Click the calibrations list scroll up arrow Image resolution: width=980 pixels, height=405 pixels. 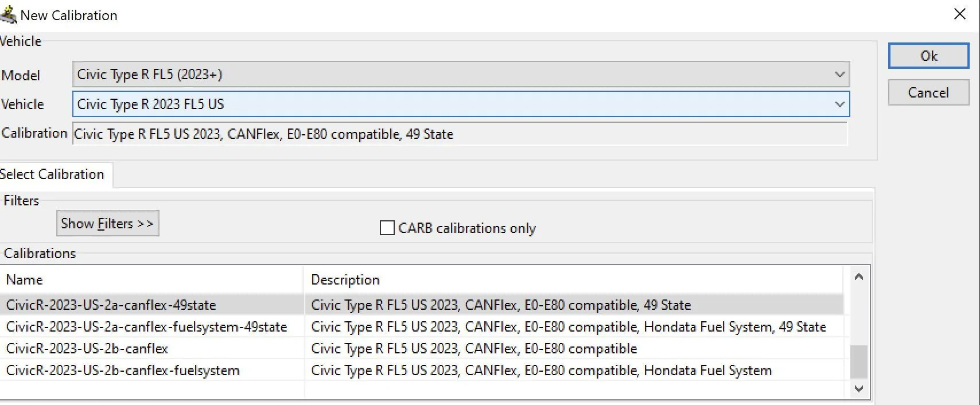coord(858,277)
